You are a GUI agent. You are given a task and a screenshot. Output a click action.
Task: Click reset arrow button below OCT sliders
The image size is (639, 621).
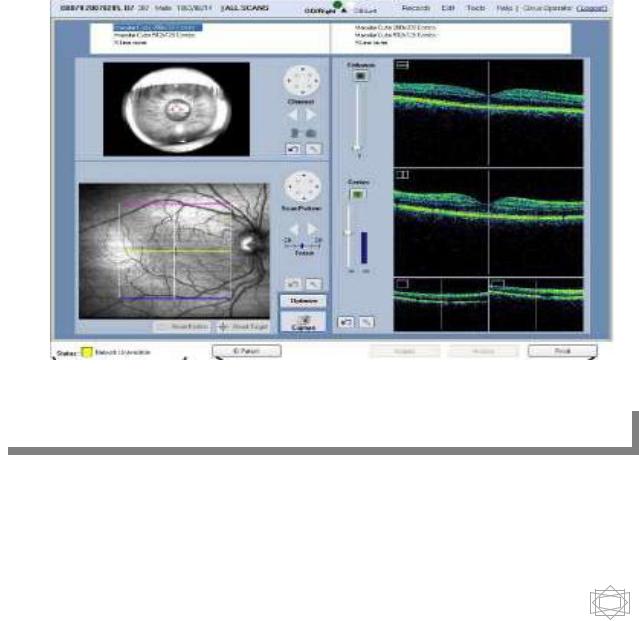pos(346,322)
